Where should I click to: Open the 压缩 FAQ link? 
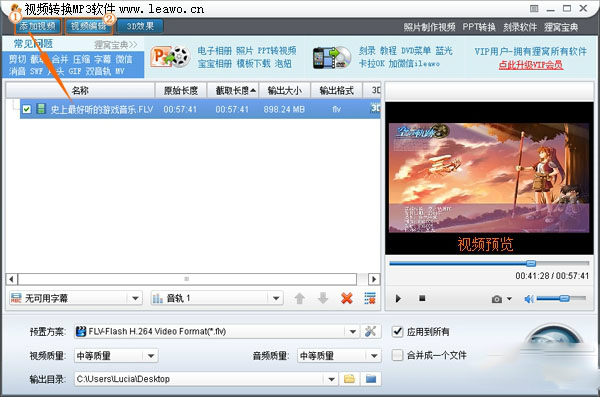[82, 59]
